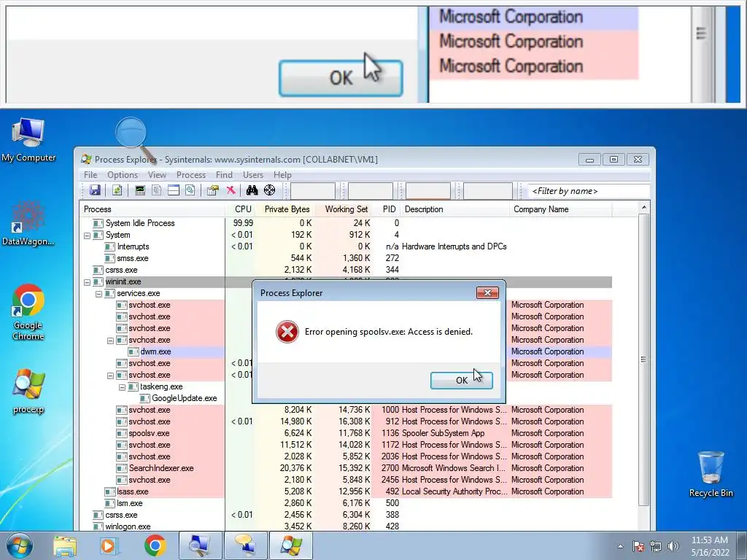The height and width of the screenshot is (560, 747).
Task: Select the spoolsv.exe process row
Action: click(x=345, y=433)
